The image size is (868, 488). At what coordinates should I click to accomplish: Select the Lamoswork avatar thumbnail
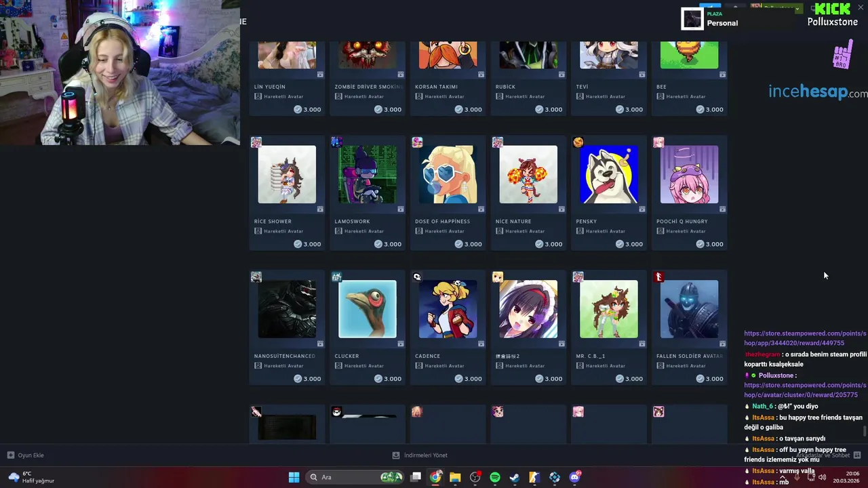pyautogui.click(x=368, y=174)
